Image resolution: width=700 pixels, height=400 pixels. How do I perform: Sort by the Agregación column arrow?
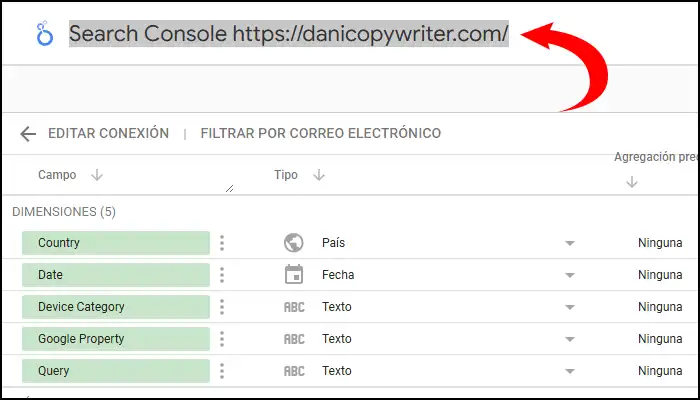(632, 182)
